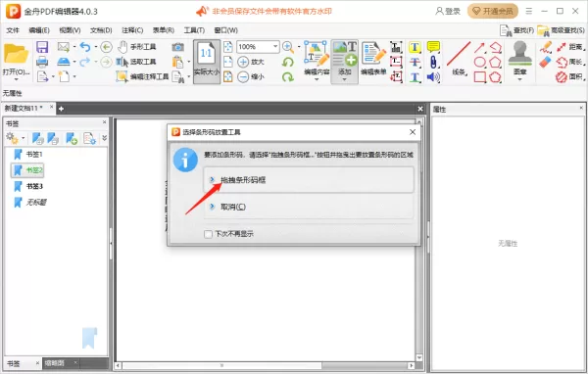Click the actual size (实际大小) button
Image resolution: width=588 pixels, height=374 pixels.
click(x=207, y=62)
